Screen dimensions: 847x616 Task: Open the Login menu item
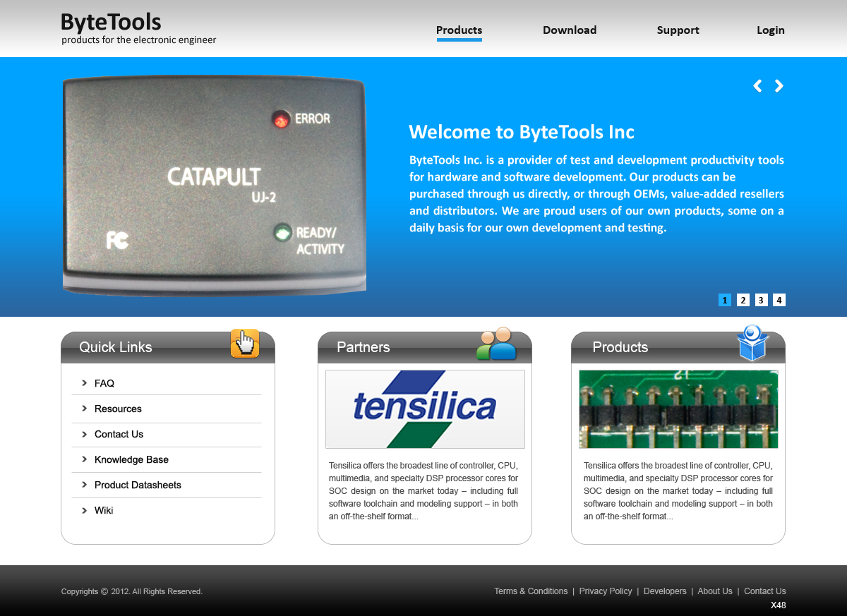click(771, 30)
